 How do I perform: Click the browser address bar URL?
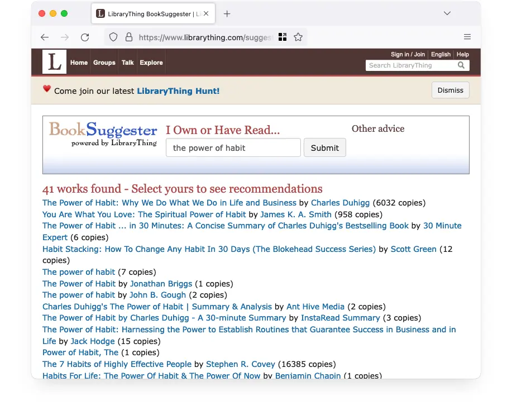[x=205, y=37]
